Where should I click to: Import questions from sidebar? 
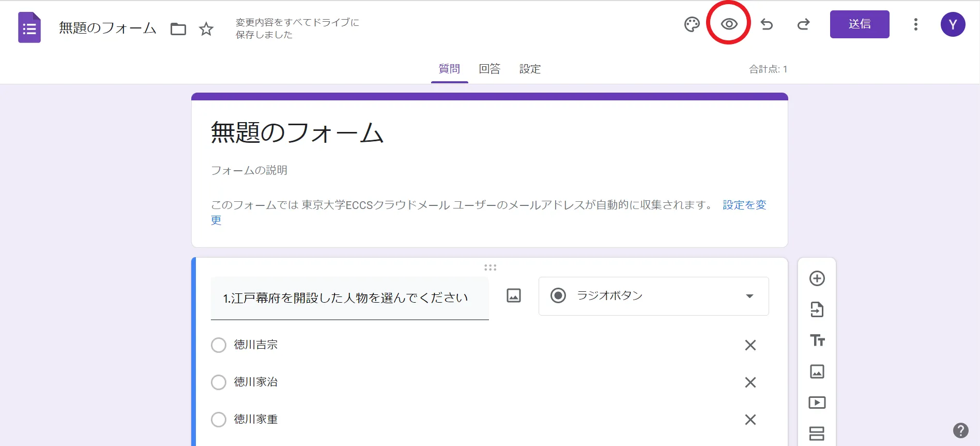817,309
